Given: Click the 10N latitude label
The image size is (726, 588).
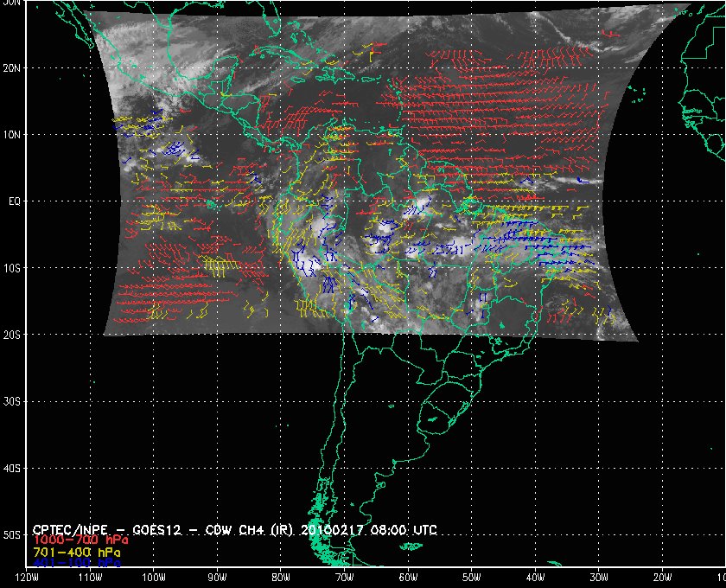Looking at the screenshot, I should pyautogui.click(x=11, y=135).
